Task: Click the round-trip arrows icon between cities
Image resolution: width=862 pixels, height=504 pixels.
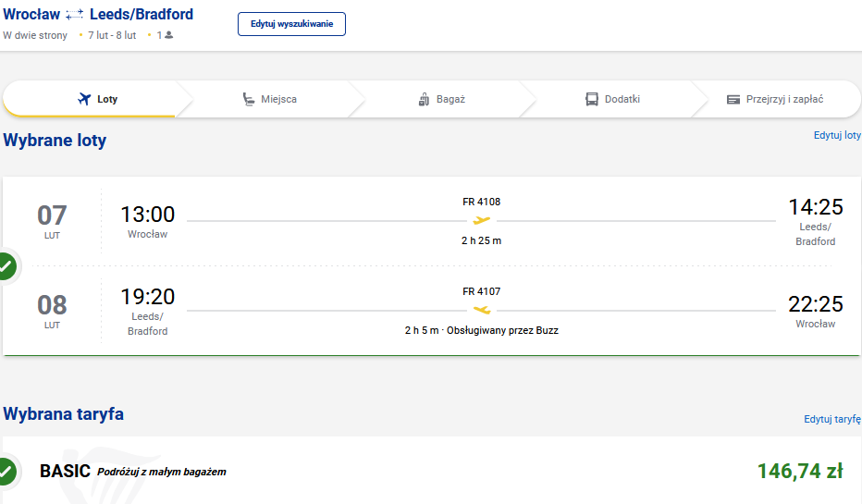Action: 75,15
